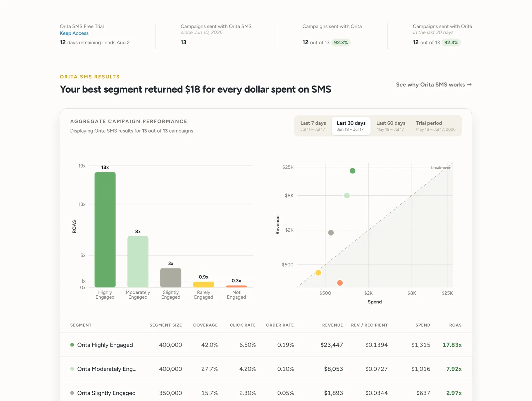Click the yellow scatter plot dot

click(318, 273)
